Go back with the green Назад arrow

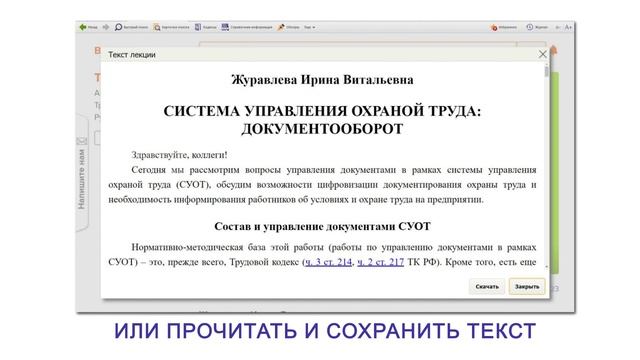pos(88,27)
